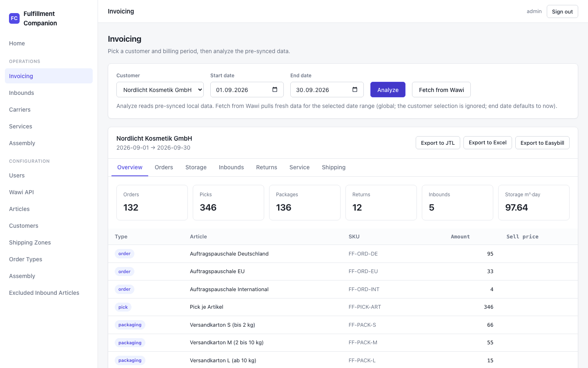Image resolution: width=588 pixels, height=368 pixels.
Task: Export invoice to Easybill
Action: click(x=542, y=143)
